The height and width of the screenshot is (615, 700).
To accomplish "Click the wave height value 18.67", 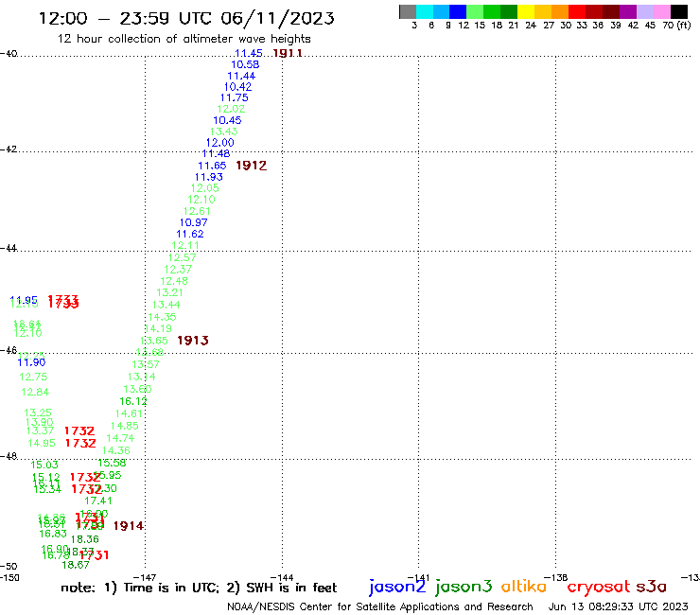I will click(x=76, y=565).
